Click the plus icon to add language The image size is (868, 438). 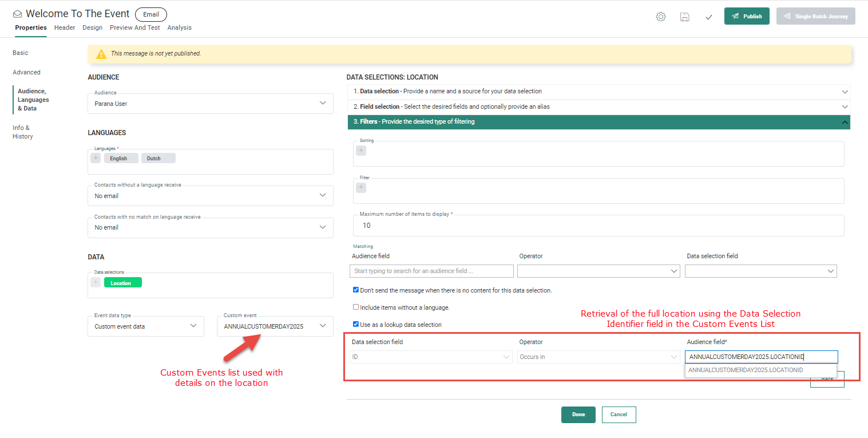96,158
